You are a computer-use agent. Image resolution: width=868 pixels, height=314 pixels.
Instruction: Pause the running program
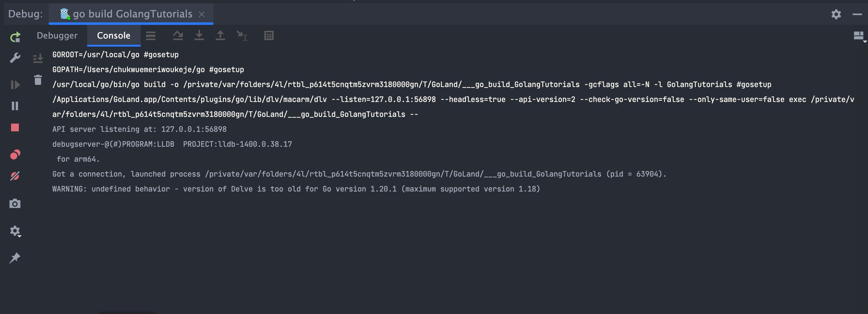click(15, 106)
